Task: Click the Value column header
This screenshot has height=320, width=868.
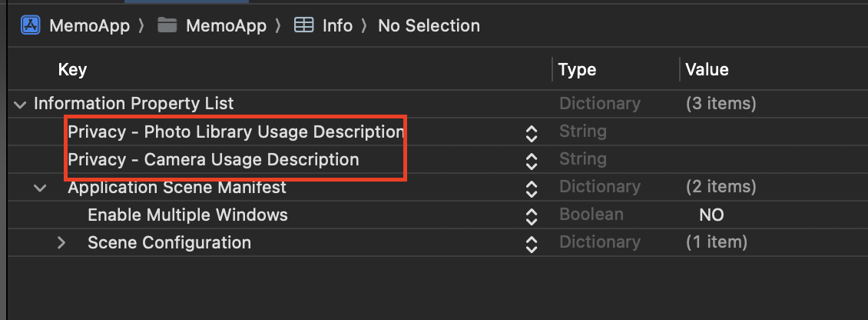Action: coord(707,69)
